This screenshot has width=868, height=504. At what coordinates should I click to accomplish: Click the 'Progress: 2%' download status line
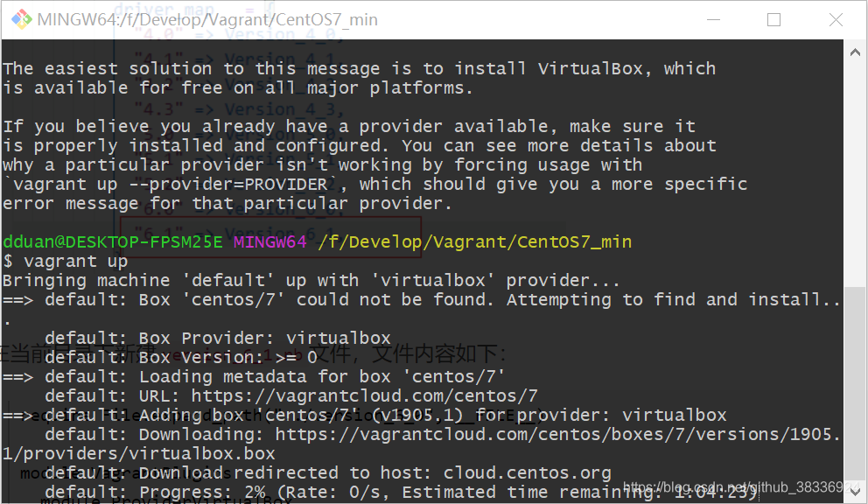point(401,492)
